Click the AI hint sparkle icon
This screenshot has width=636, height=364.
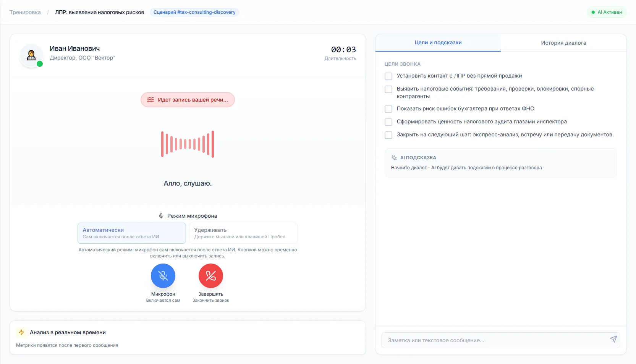point(394,158)
